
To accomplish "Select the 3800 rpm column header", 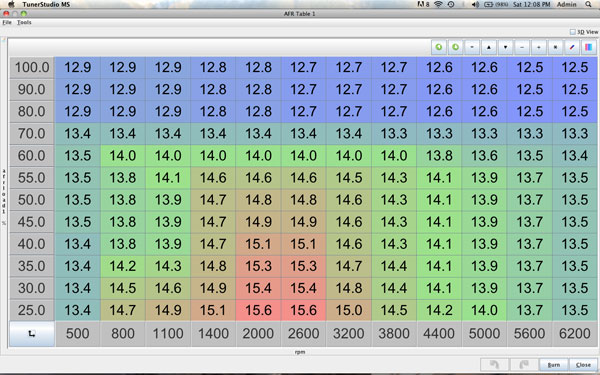I will [x=394, y=334].
